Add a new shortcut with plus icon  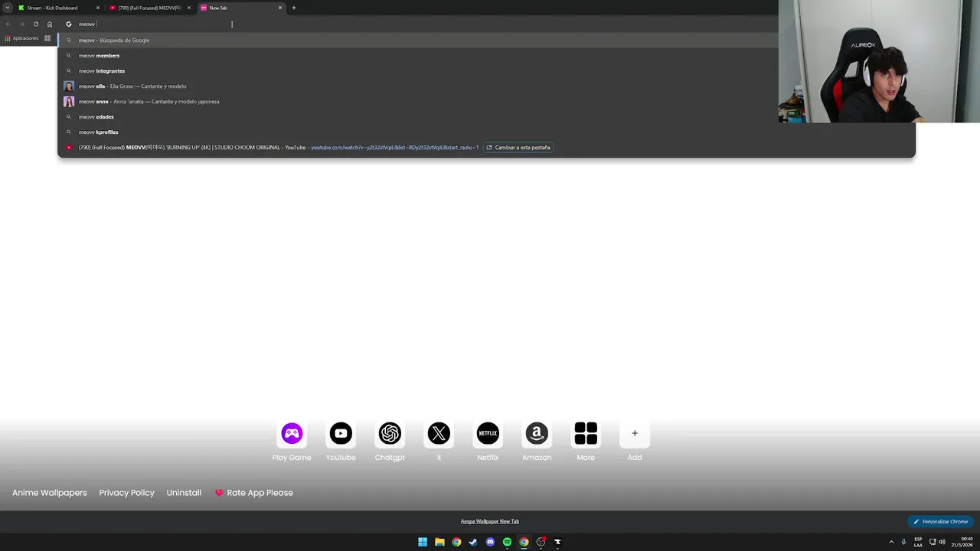635,433
